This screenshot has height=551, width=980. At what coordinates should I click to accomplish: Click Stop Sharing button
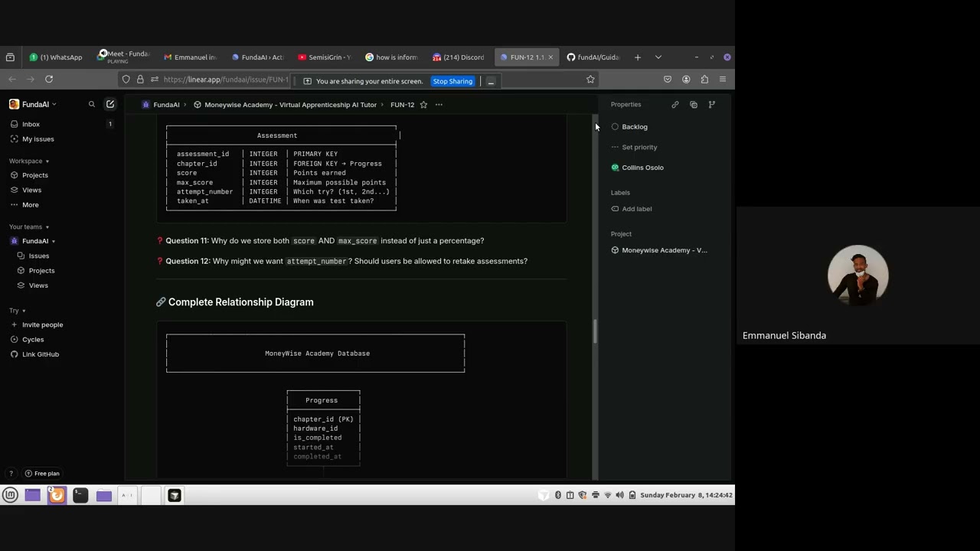(x=452, y=81)
